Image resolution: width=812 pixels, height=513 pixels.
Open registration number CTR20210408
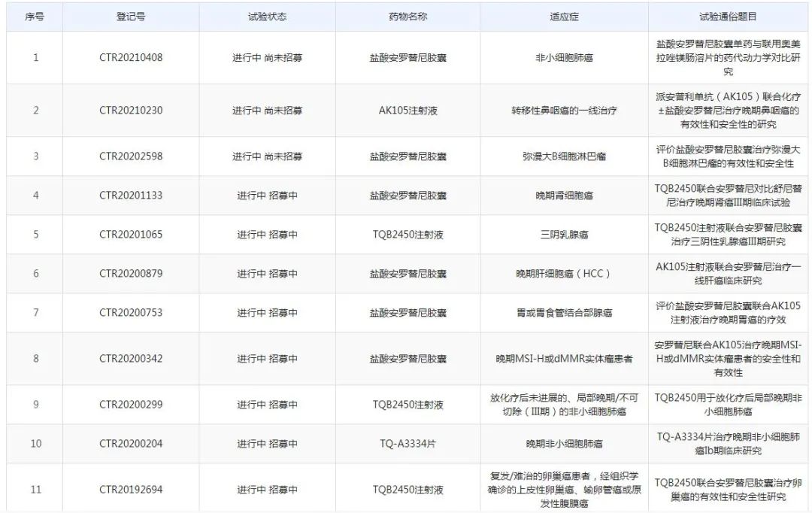pos(131,57)
